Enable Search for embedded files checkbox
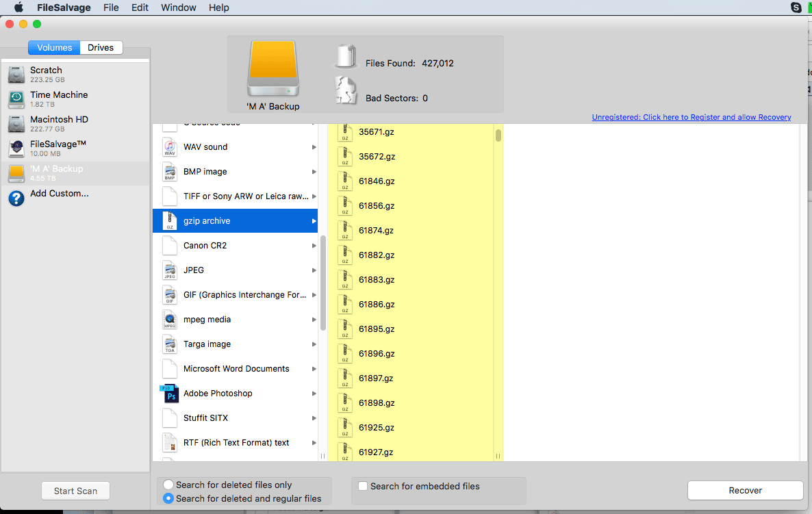Image resolution: width=812 pixels, height=514 pixels. [x=363, y=486]
